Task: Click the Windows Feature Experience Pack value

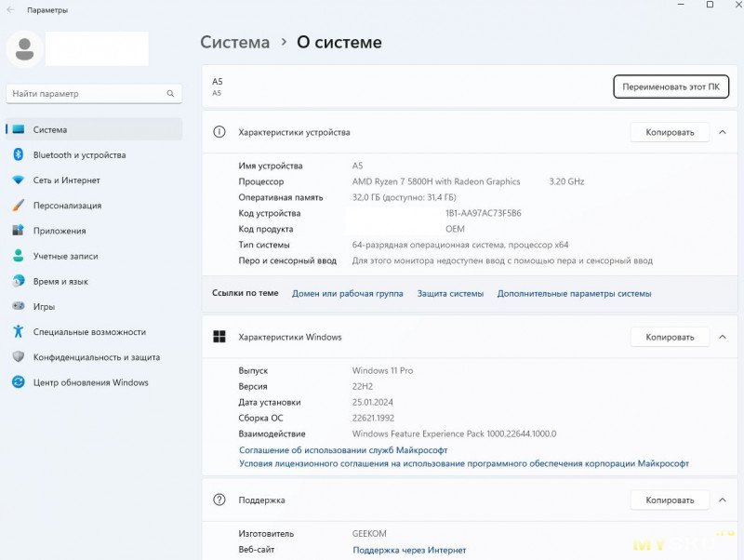Action: tap(454, 433)
